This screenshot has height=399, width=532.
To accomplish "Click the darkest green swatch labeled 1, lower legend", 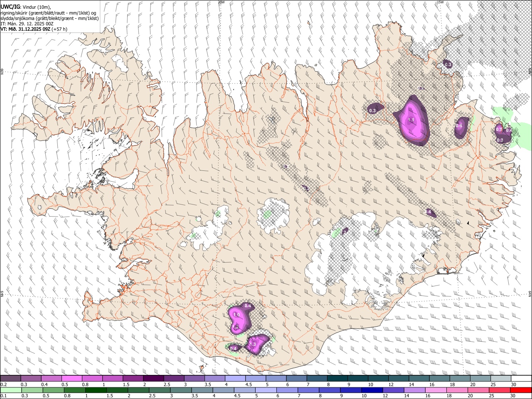I will tap(96, 390).
